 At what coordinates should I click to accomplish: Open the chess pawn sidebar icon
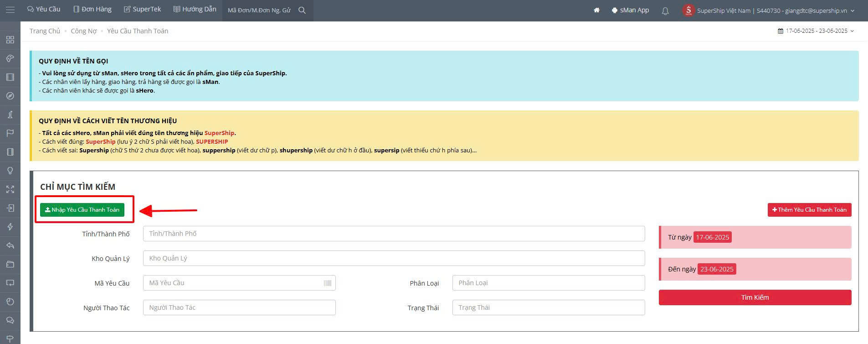pos(10,115)
